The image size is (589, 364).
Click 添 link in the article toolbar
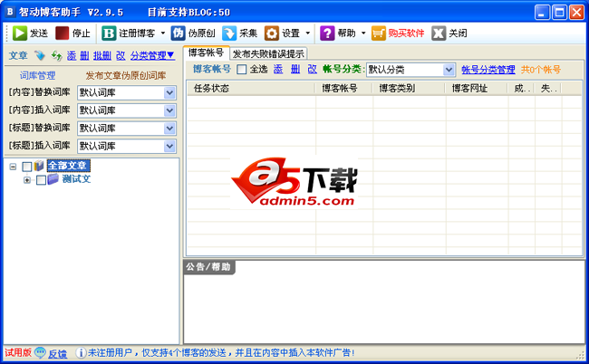coord(72,55)
